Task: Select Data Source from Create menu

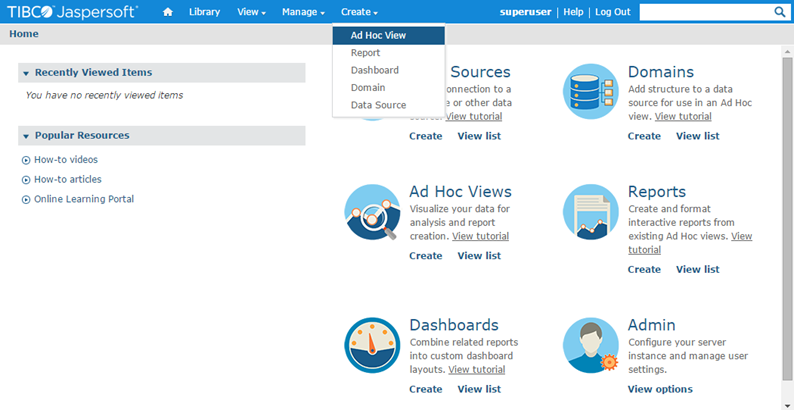Action: (389, 105)
